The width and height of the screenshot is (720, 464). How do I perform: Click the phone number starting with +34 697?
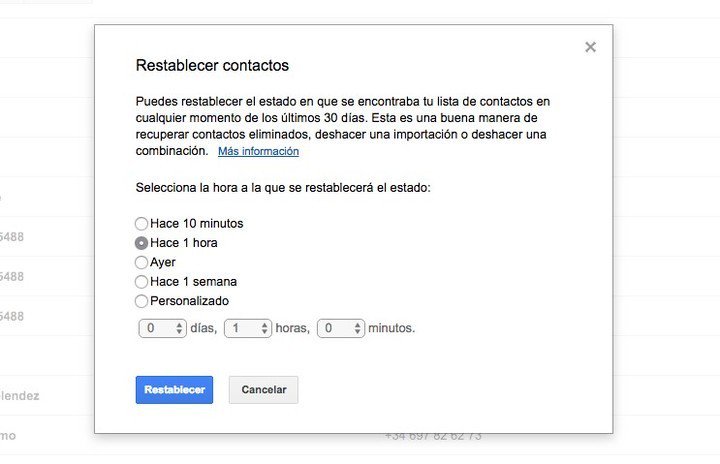(x=432, y=436)
